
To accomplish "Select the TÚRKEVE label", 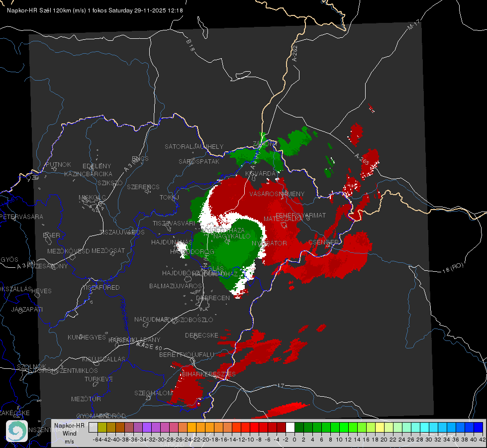I will click(x=98, y=379).
